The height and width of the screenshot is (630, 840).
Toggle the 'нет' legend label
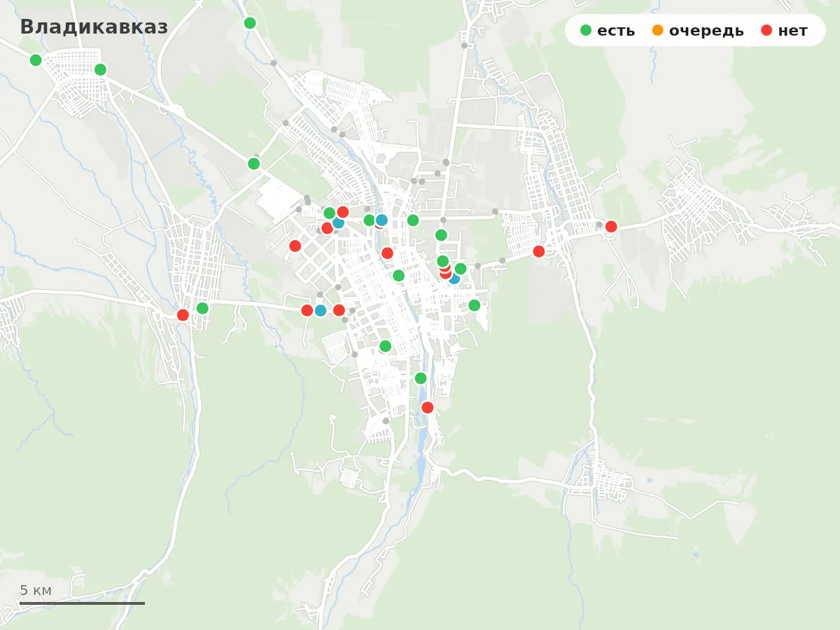pyautogui.click(x=792, y=31)
